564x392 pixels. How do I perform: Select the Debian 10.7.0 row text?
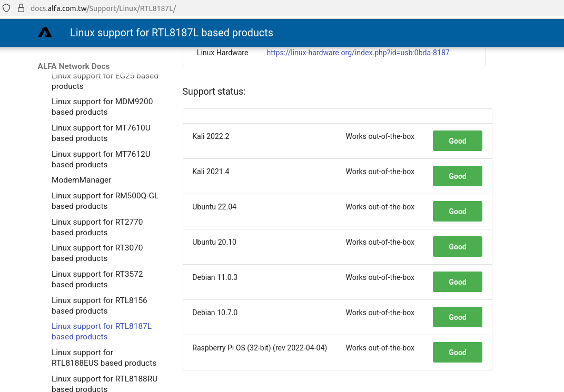point(215,312)
